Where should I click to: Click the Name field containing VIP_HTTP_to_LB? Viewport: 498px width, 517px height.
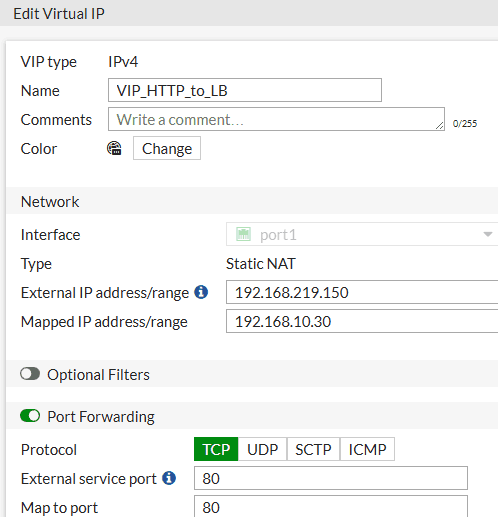(x=245, y=90)
